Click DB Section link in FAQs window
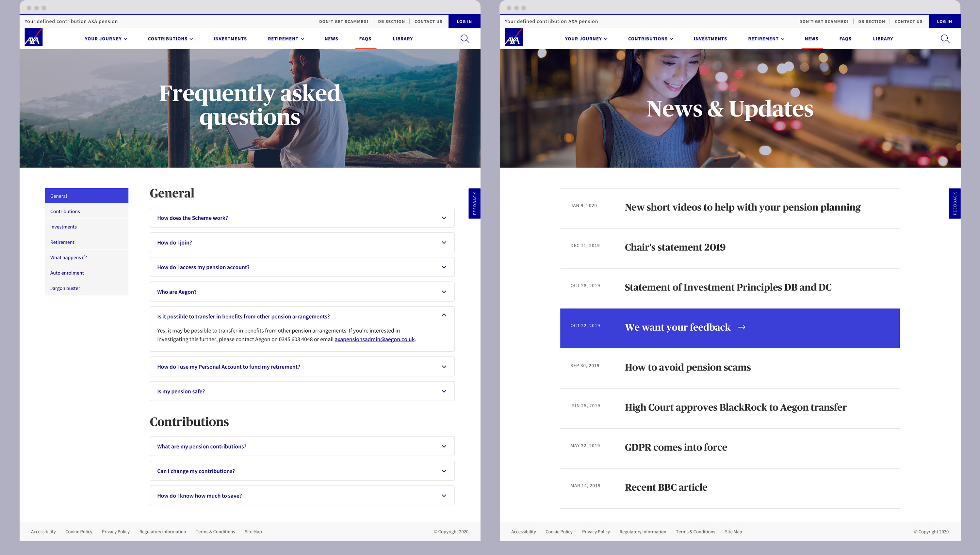The width and height of the screenshot is (980, 555). pos(391,22)
